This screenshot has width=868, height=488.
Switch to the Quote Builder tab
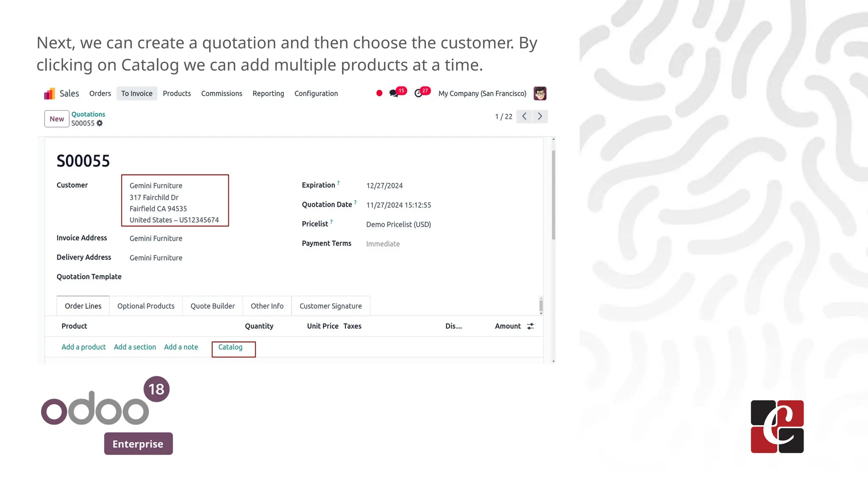[x=212, y=306]
